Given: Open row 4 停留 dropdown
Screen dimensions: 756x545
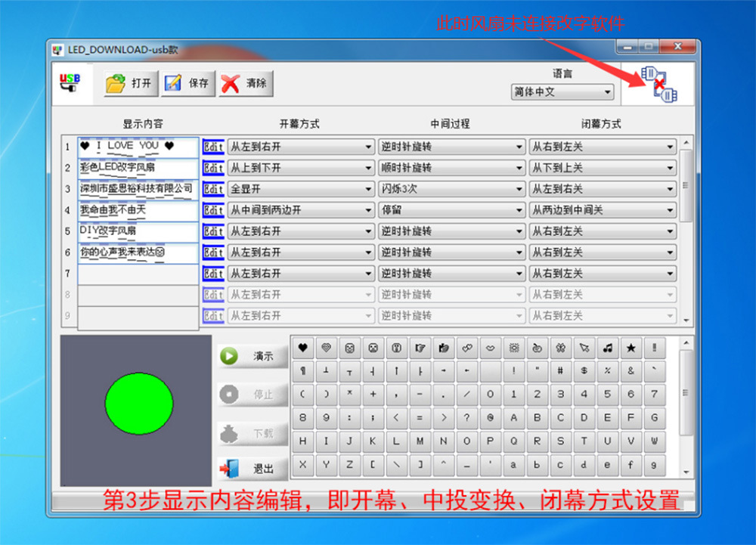Looking at the screenshot, I should [452, 210].
